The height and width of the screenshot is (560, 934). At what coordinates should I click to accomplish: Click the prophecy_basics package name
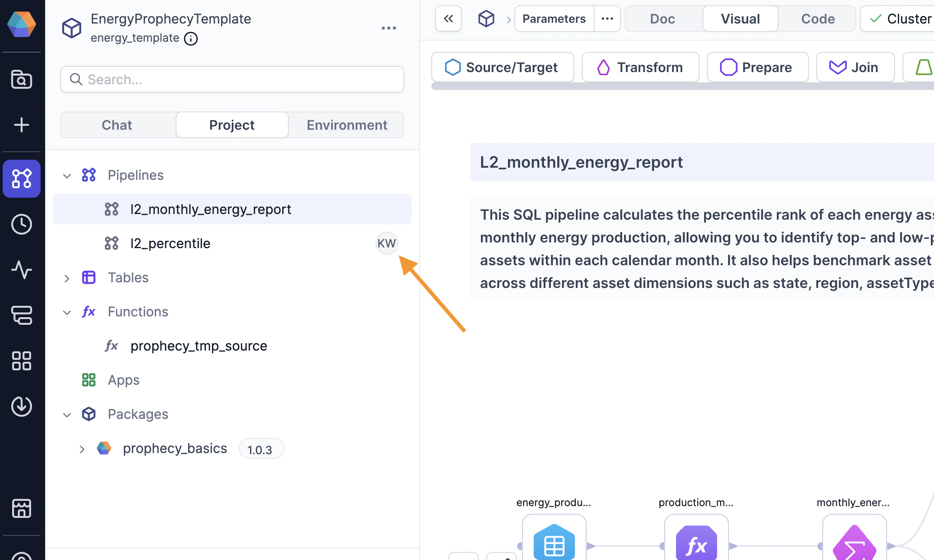(x=175, y=448)
